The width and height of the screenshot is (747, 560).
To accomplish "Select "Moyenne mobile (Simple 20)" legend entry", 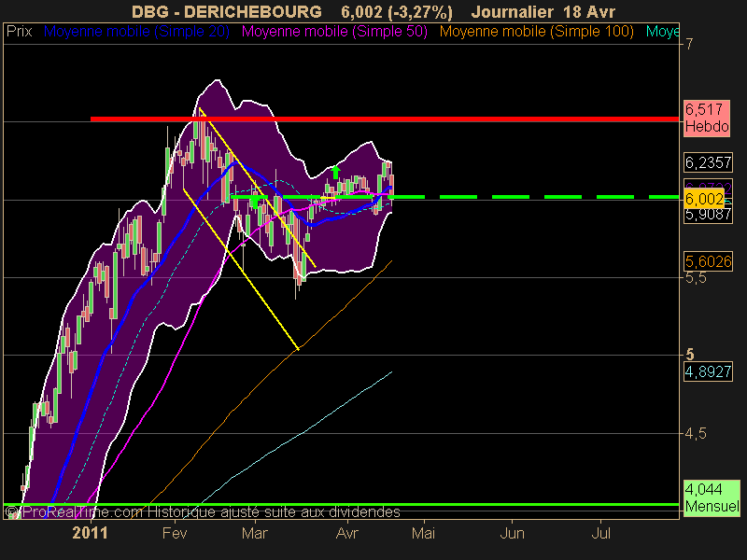I will pyautogui.click(x=136, y=32).
